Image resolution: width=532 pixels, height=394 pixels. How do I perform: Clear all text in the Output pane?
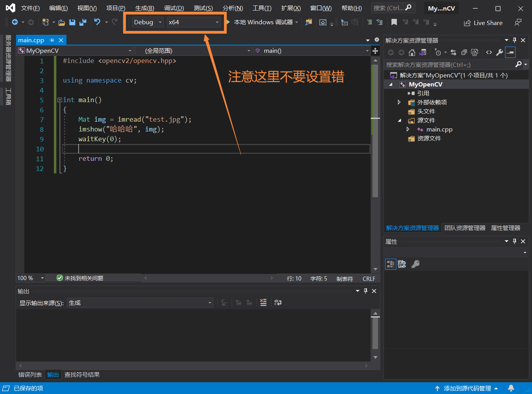pyautogui.click(x=263, y=302)
